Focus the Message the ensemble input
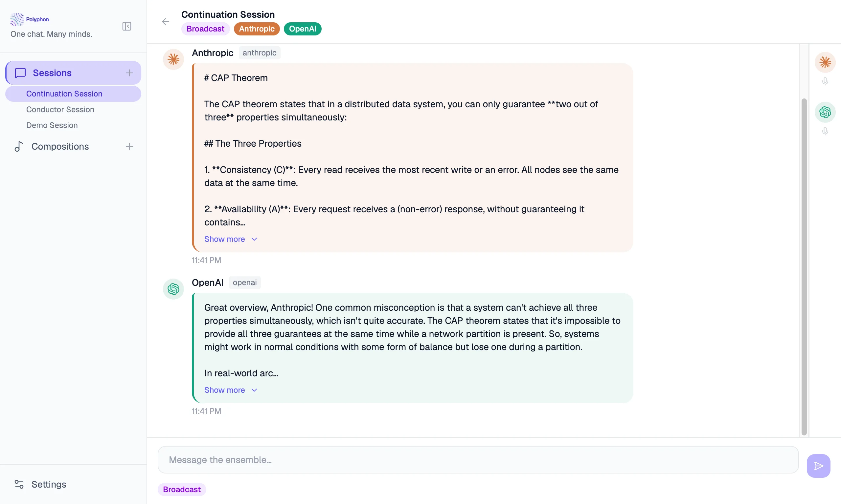The image size is (841, 504). 478,459
